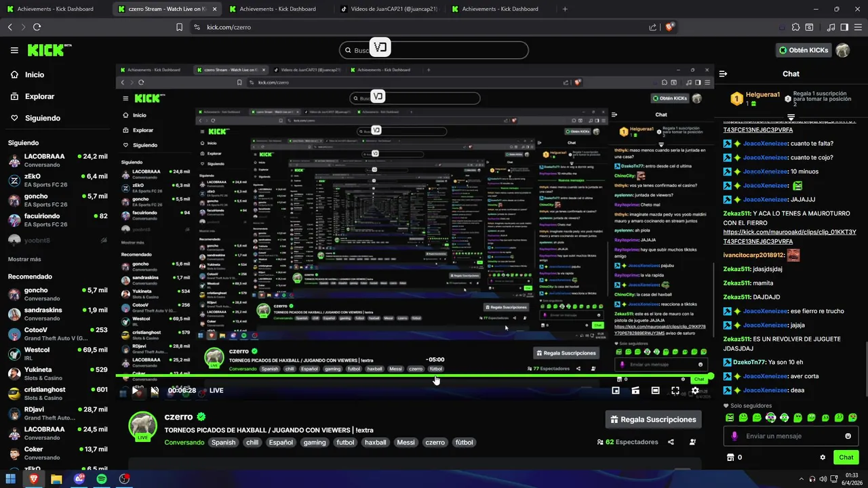This screenshot has width=868, height=488.
Task: Open Explorar in sidebar
Action: coord(39,96)
